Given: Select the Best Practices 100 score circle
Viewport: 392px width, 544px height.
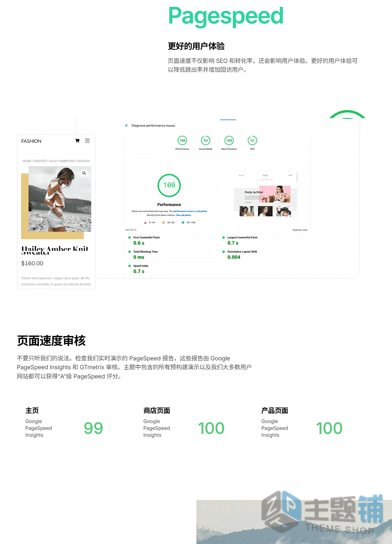Looking at the screenshot, I should pos(229,140).
